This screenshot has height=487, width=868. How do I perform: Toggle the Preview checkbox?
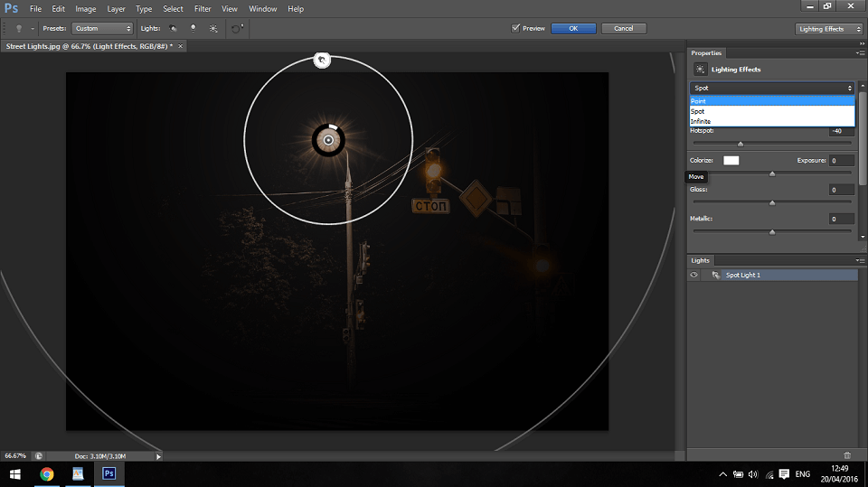[516, 28]
